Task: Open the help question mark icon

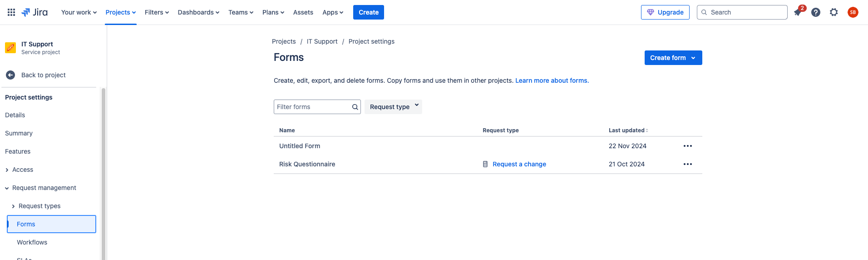Action: (x=816, y=12)
